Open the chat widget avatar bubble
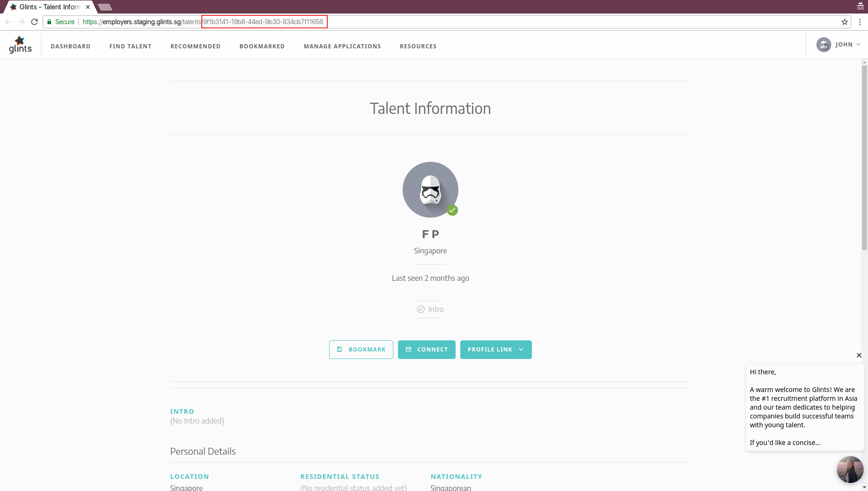The height and width of the screenshot is (491, 868). click(x=850, y=470)
